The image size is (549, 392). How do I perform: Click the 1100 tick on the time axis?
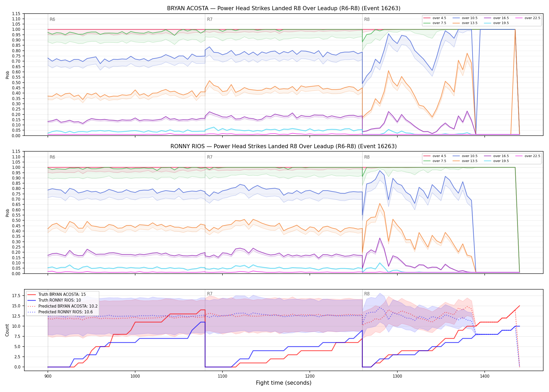tap(222, 376)
